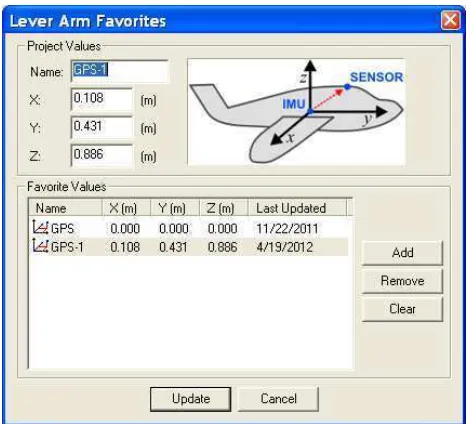
Task: Click the IMU label in the diagram
Action: click(294, 104)
